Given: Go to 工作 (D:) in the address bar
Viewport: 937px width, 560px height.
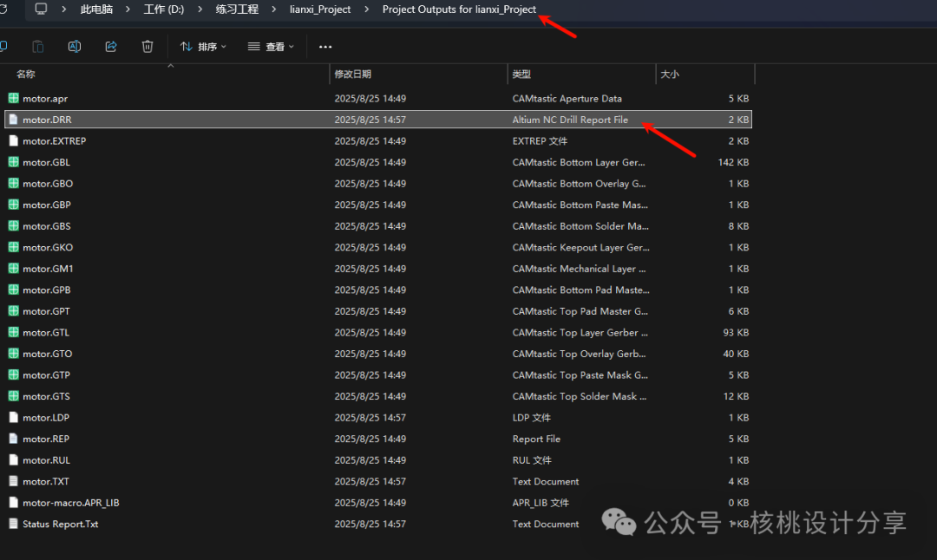Looking at the screenshot, I should (x=164, y=10).
